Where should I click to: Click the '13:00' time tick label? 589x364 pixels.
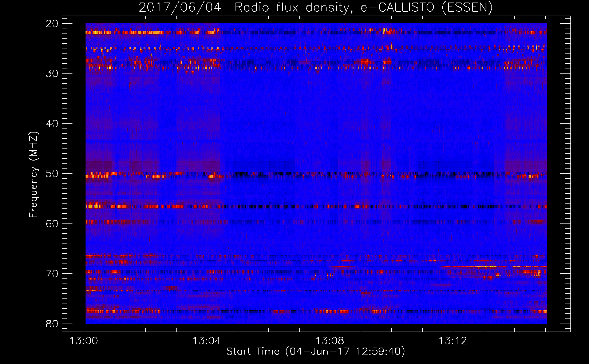tap(84, 341)
